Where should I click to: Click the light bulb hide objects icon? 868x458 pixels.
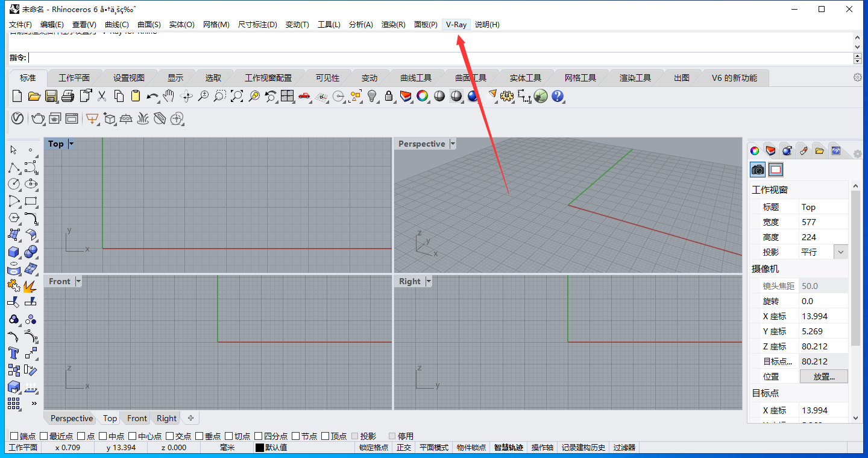pos(372,95)
